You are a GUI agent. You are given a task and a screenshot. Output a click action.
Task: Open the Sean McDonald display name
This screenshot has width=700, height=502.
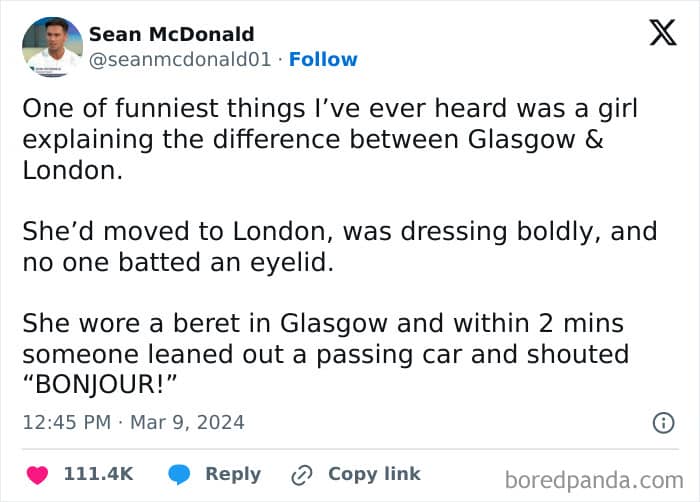171,34
